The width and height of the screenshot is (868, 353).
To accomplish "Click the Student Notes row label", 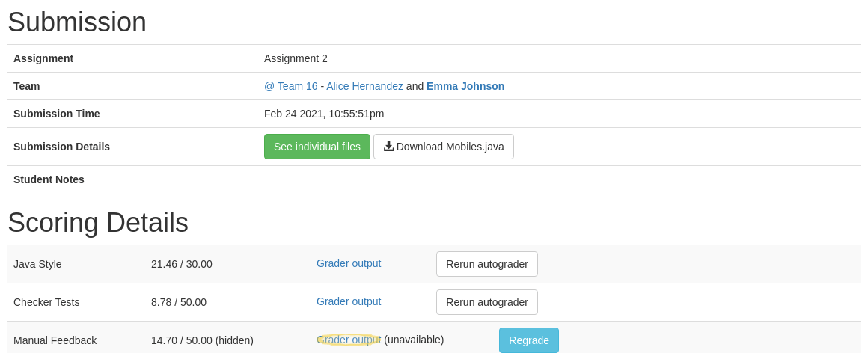I will [49, 179].
